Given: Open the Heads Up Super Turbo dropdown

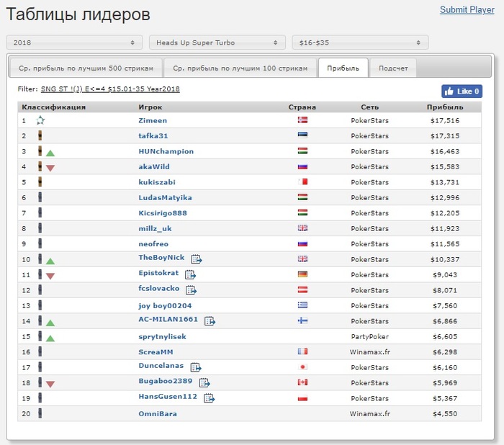Looking at the screenshot, I should (x=217, y=42).
